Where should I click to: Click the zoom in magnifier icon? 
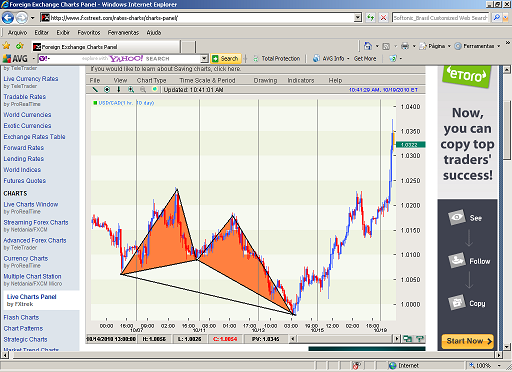point(131,90)
